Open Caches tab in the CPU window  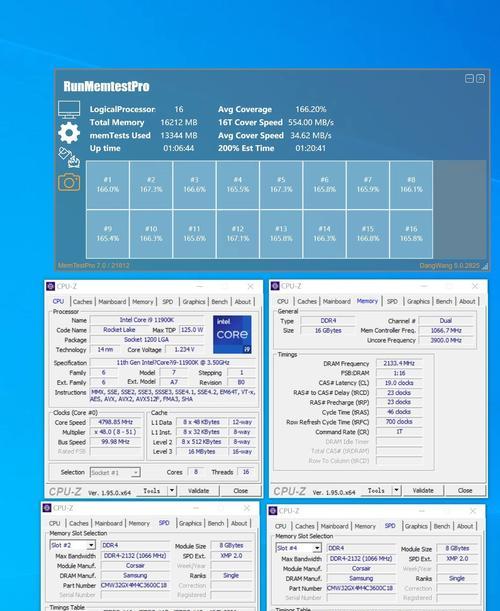click(x=83, y=302)
